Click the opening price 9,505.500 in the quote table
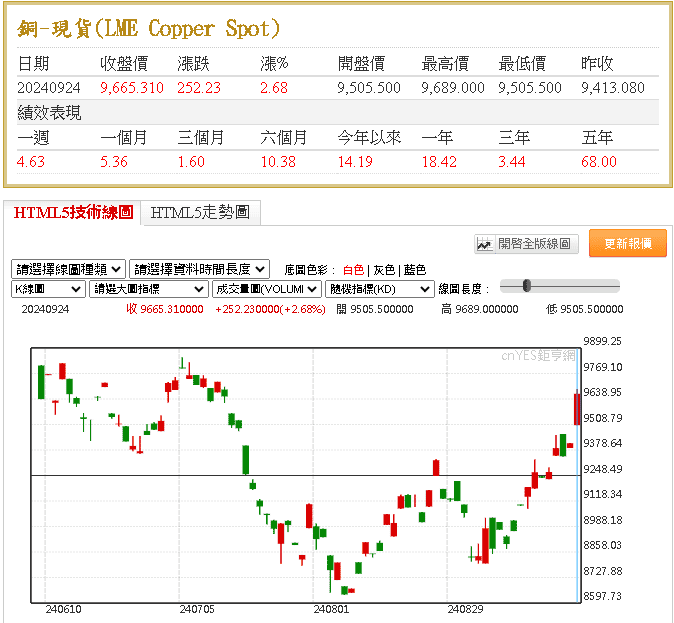 pyautogui.click(x=369, y=88)
